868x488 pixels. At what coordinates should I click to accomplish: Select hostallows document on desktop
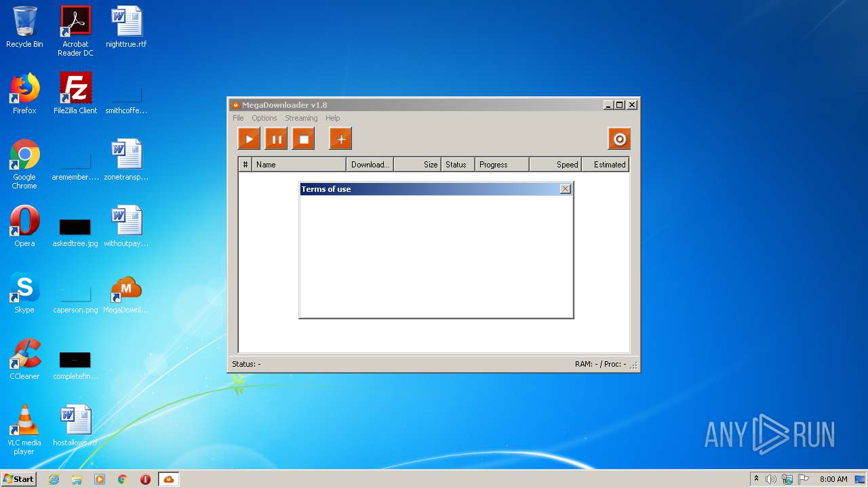[75, 426]
